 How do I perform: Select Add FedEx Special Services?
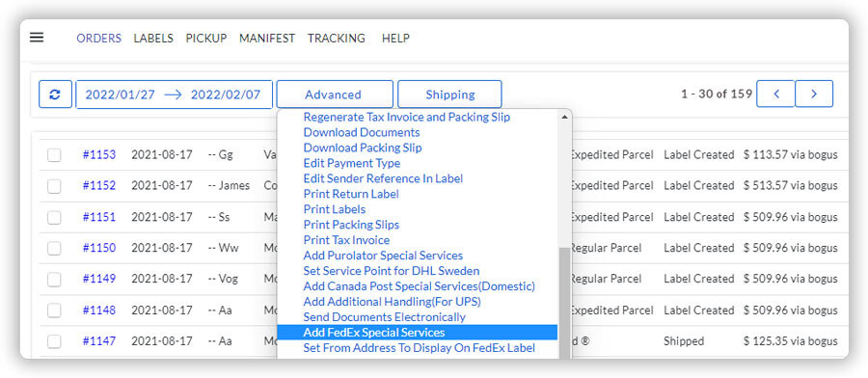pos(418,333)
